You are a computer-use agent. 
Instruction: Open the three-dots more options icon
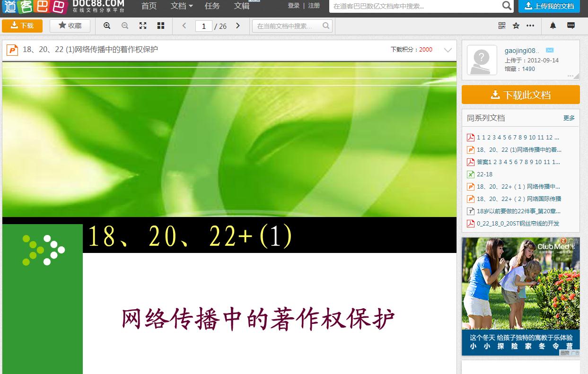click(x=530, y=26)
